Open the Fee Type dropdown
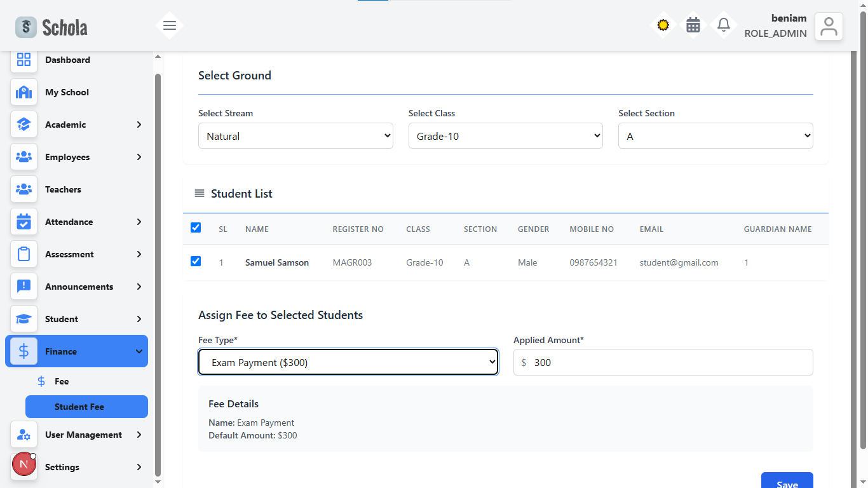 [x=348, y=362]
